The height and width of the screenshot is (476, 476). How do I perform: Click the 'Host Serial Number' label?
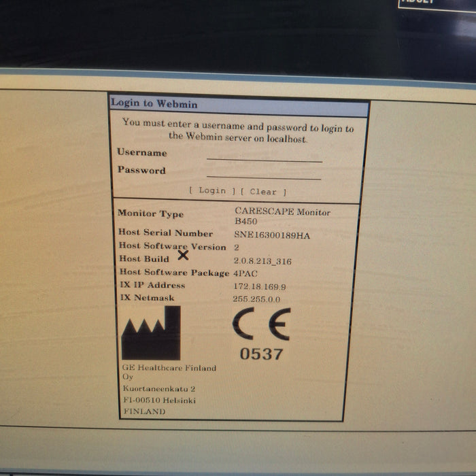point(165,233)
